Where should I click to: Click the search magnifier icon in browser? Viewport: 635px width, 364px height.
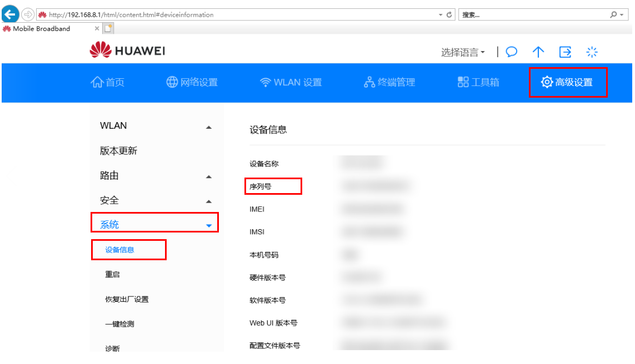pos(613,15)
